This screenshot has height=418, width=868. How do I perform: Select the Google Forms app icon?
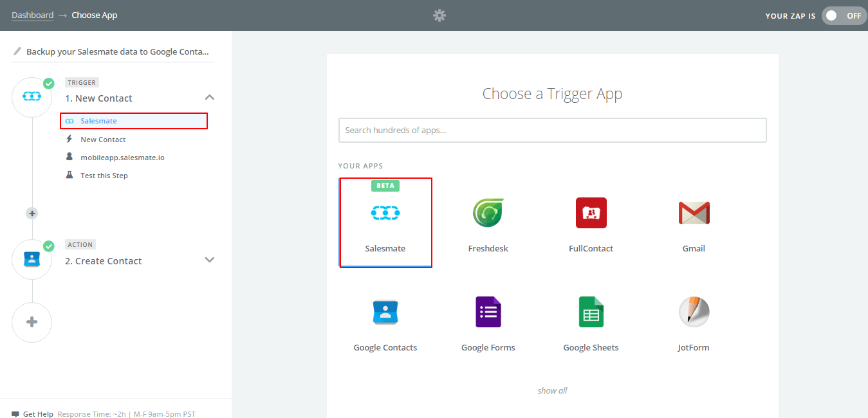(x=488, y=312)
